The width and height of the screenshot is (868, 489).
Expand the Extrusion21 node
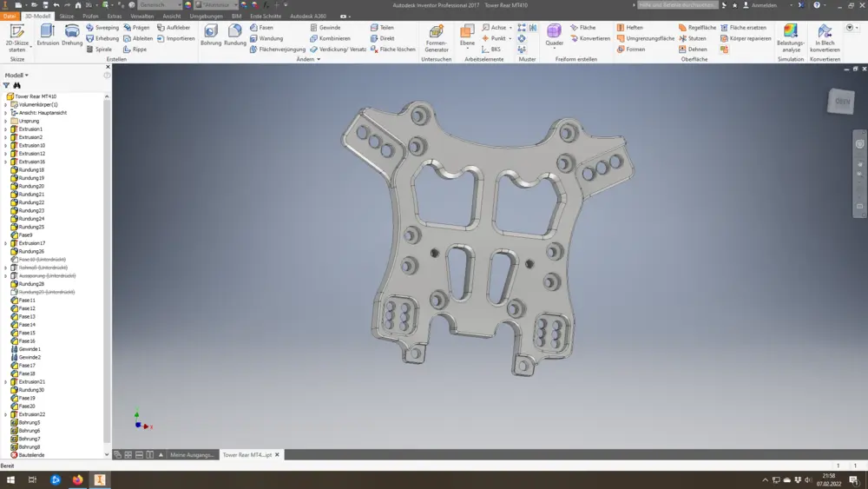pos(5,381)
